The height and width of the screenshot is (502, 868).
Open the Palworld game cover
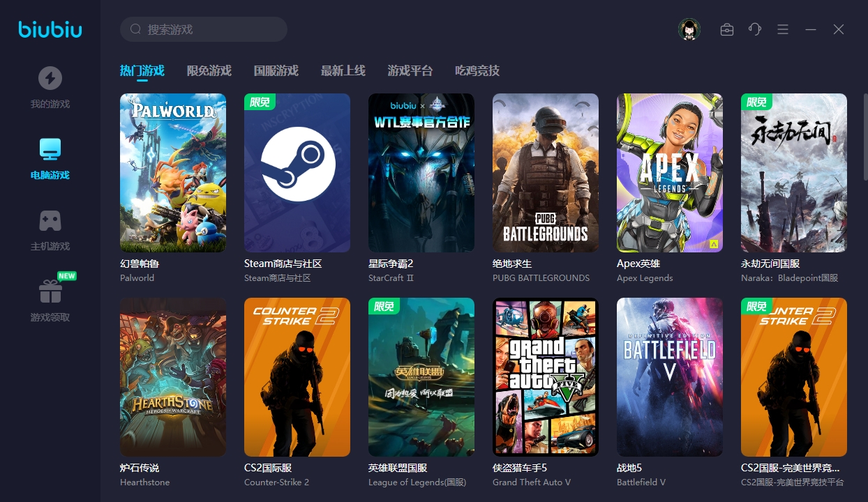point(173,173)
